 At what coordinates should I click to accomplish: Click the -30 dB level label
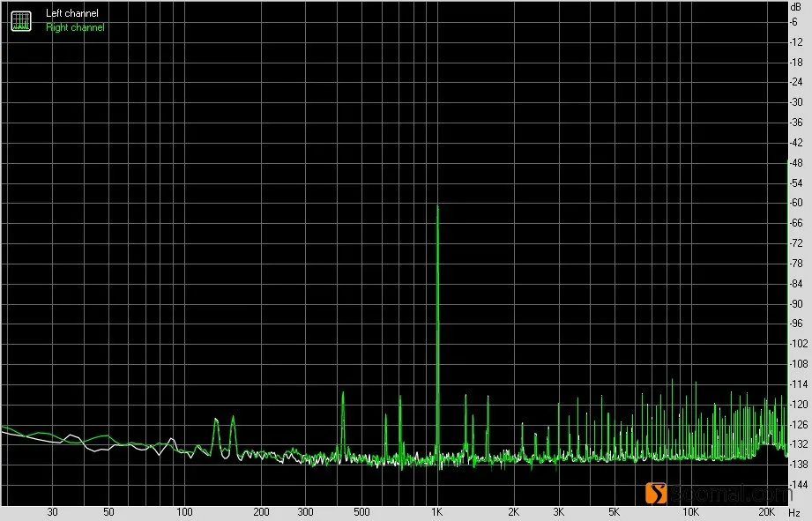click(796, 102)
